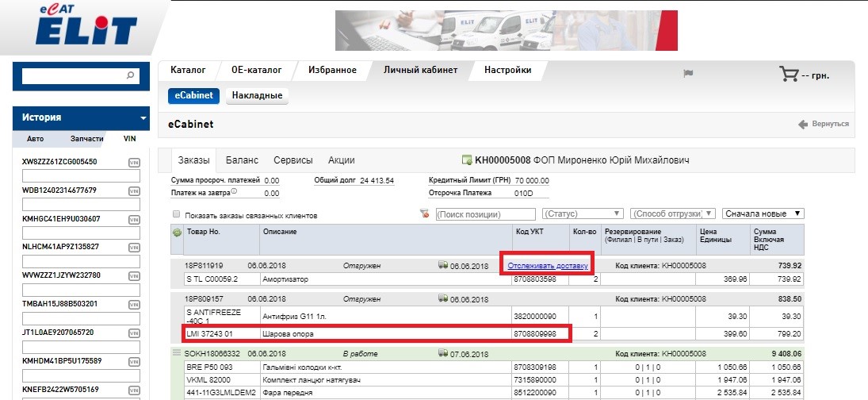
Task: Click the flag icon near the cart
Action: click(688, 74)
